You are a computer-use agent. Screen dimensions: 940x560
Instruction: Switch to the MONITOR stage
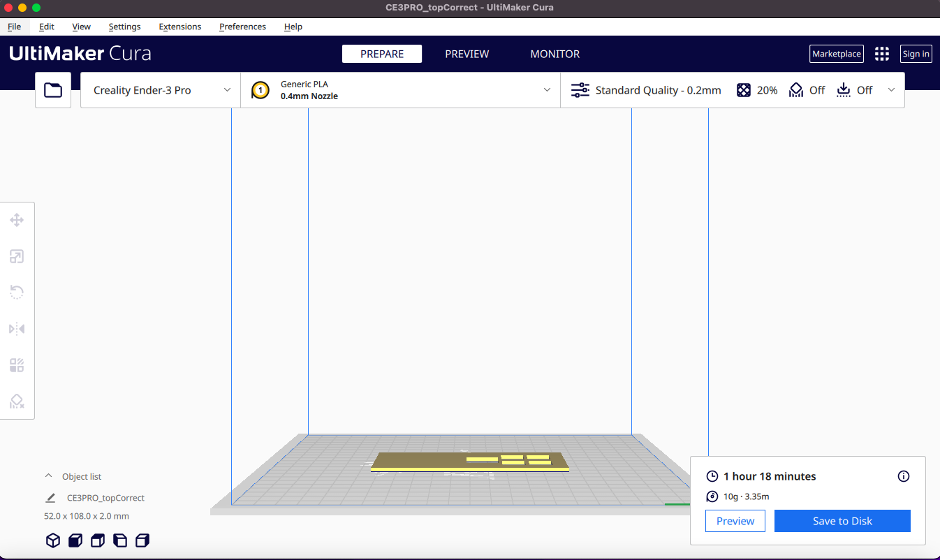[555, 54]
